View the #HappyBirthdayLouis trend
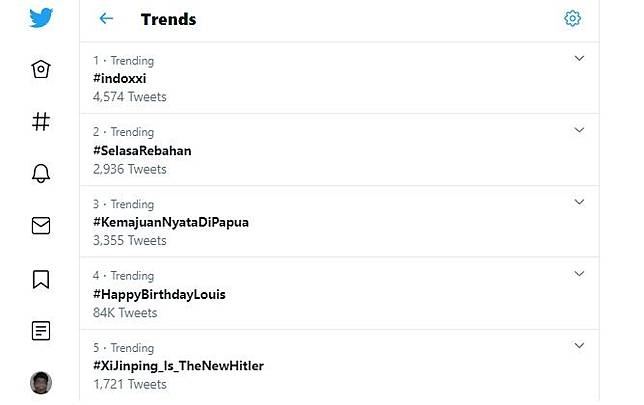644x405 pixels. pyautogui.click(x=159, y=294)
